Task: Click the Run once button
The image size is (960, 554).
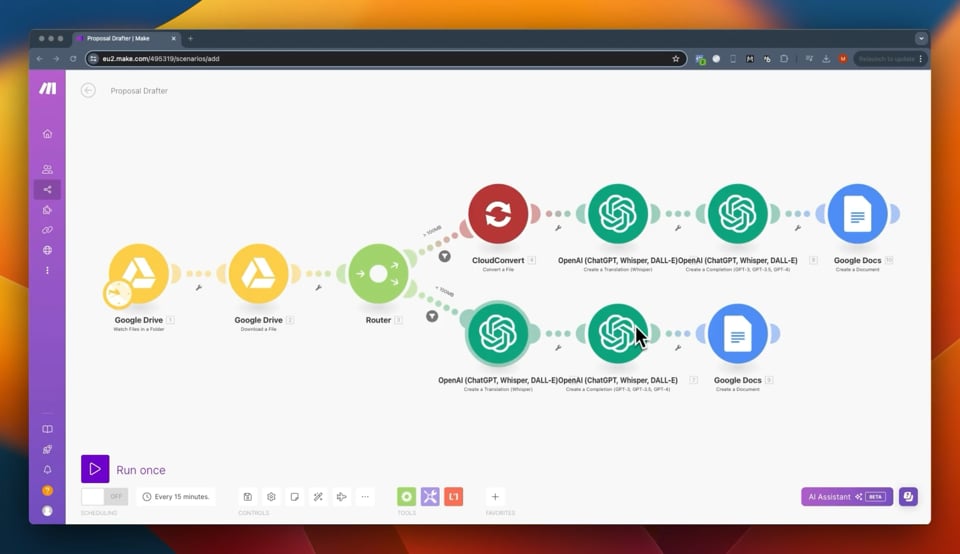Action: click(124, 469)
